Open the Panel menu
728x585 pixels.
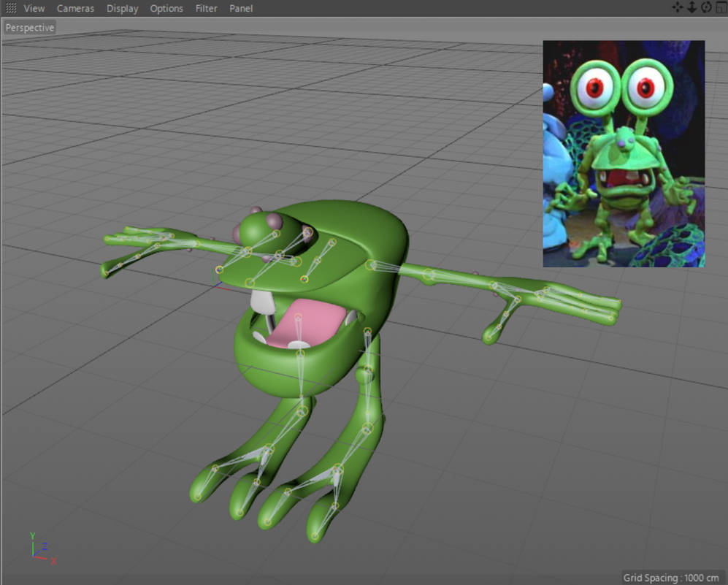240,8
